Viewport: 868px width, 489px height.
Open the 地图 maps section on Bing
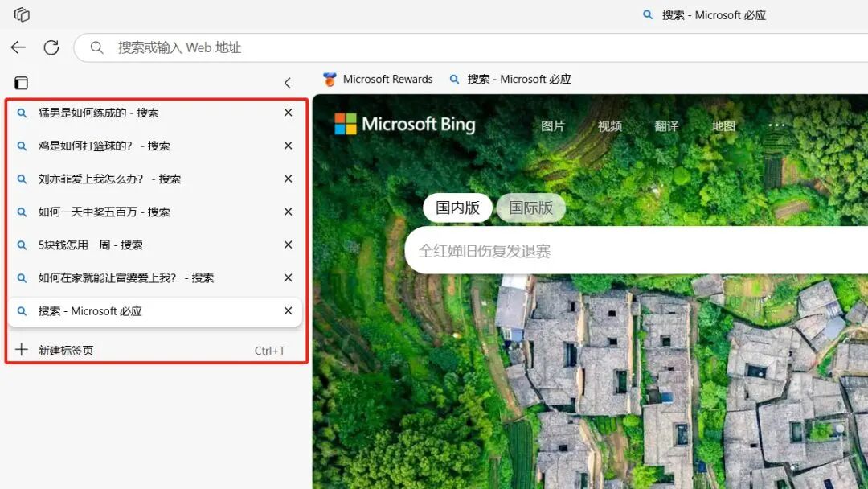point(723,126)
